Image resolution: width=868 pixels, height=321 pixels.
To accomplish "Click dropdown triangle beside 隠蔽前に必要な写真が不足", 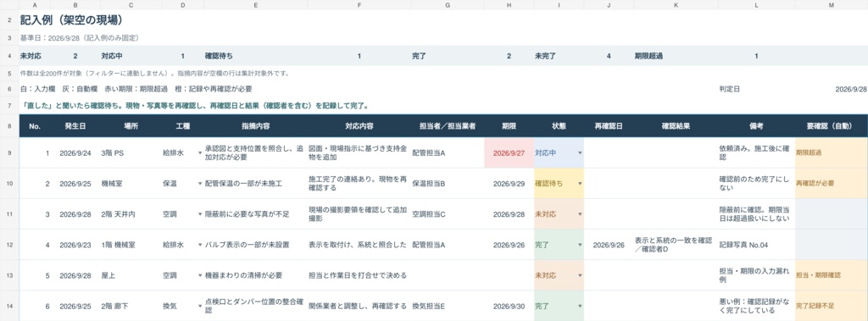I will (x=200, y=214).
